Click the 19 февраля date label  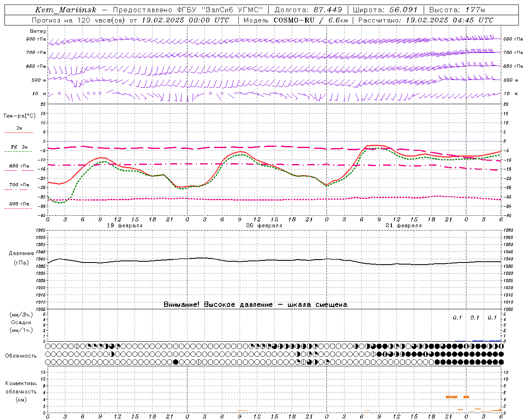(x=125, y=226)
